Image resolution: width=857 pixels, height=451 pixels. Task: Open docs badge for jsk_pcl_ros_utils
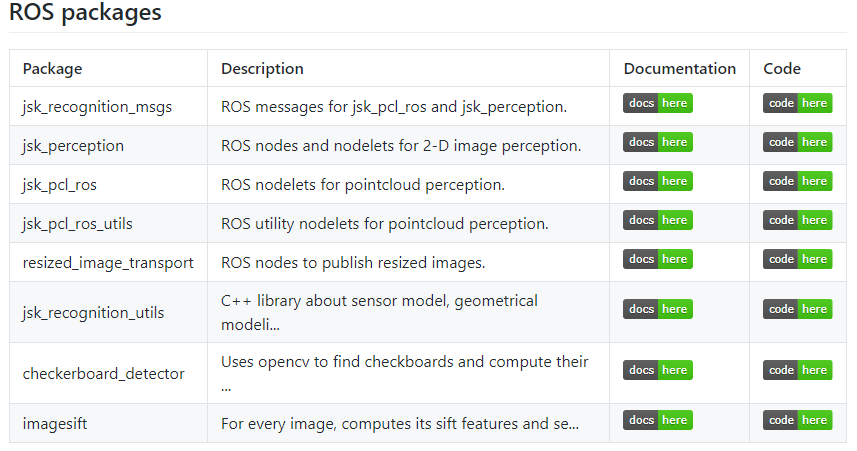pos(658,220)
